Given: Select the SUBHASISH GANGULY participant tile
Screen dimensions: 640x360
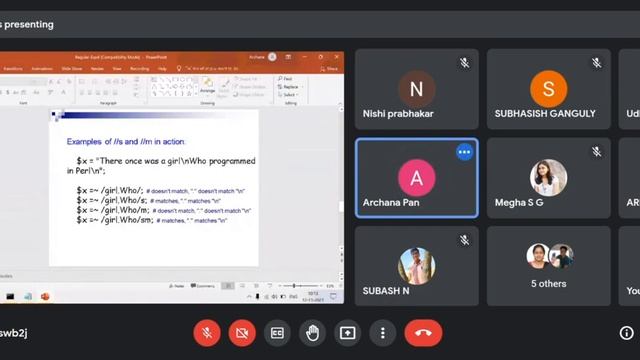Looking at the screenshot, I should coord(549,89).
